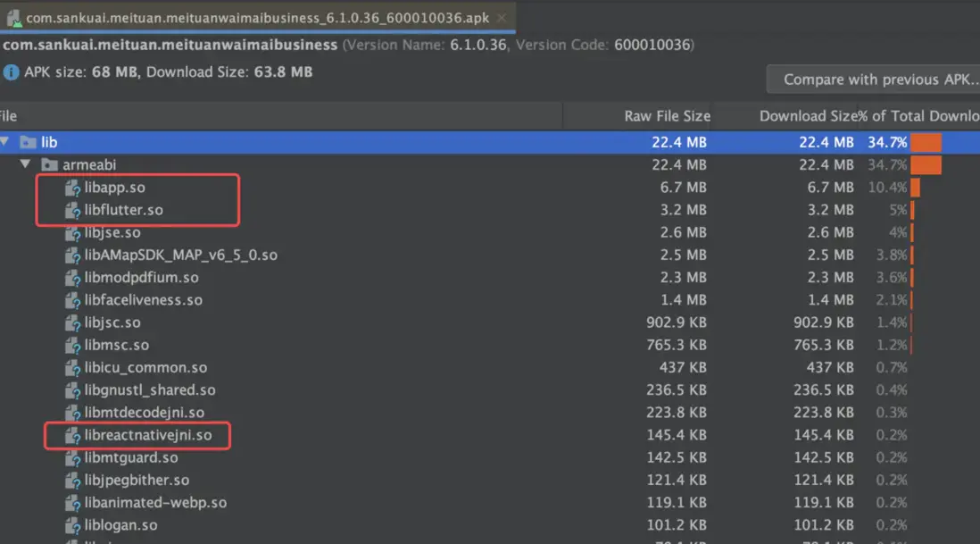The width and height of the screenshot is (980, 544).
Task: Select libjse.so in the tree
Action: tap(112, 232)
